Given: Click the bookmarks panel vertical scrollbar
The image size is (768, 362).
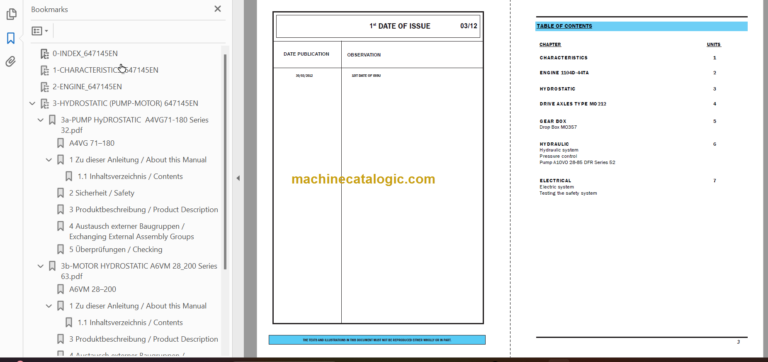Looking at the screenshot, I should coord(225,162).
